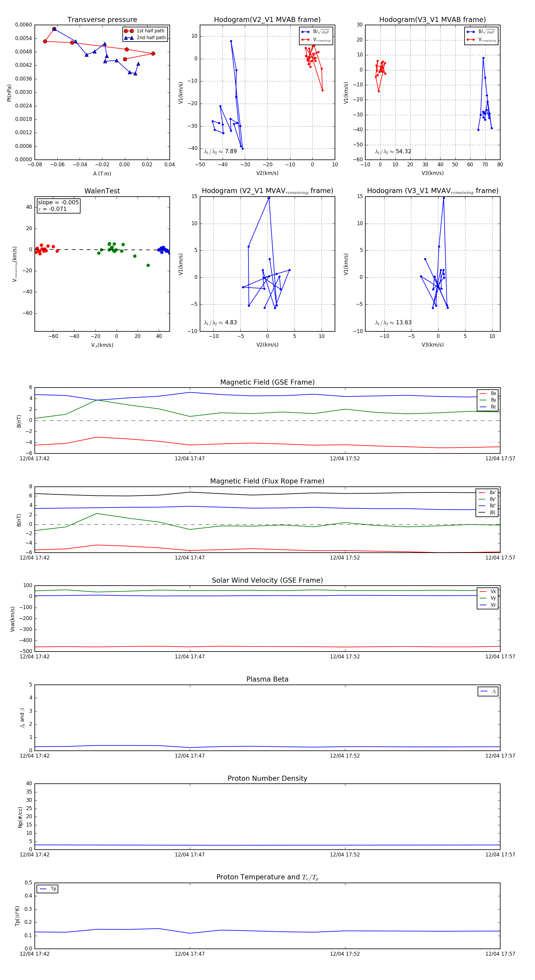535x980 pixels.
Task: Select the 'Magnetic Field (GSE Frame)' title
Action: pos(267,382)
